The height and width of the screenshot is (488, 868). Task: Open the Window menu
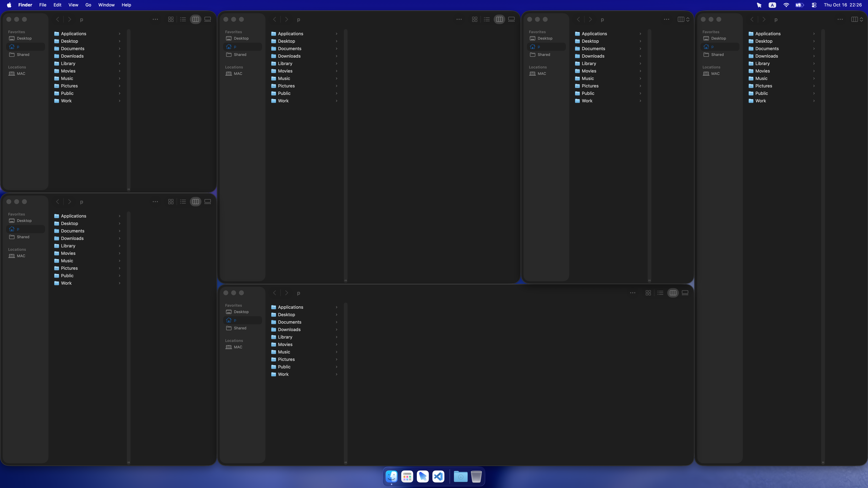coord(106,5)
